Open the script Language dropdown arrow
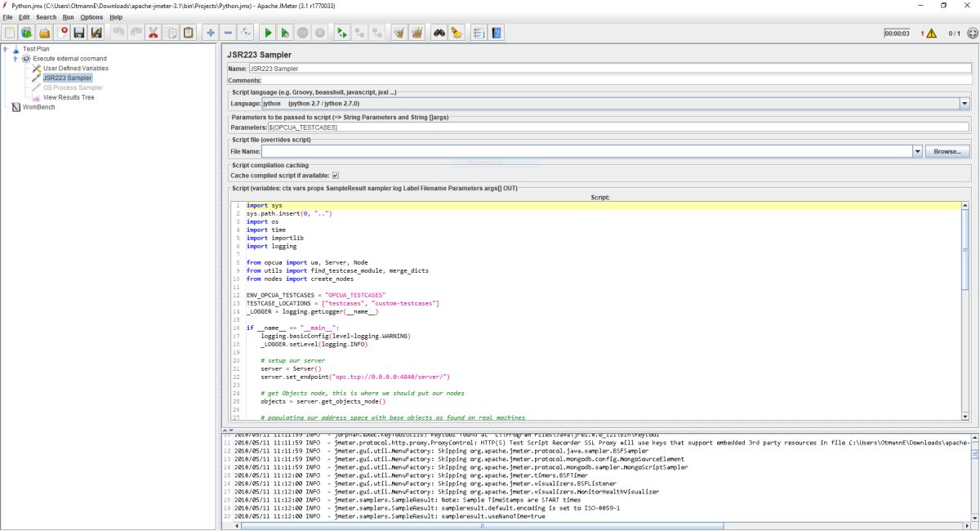Viewport: 980px width, 531px height. 964,104
